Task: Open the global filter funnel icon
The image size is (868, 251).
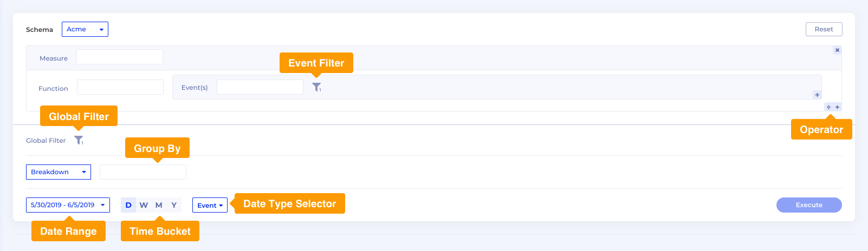Action: pos(79,140)
